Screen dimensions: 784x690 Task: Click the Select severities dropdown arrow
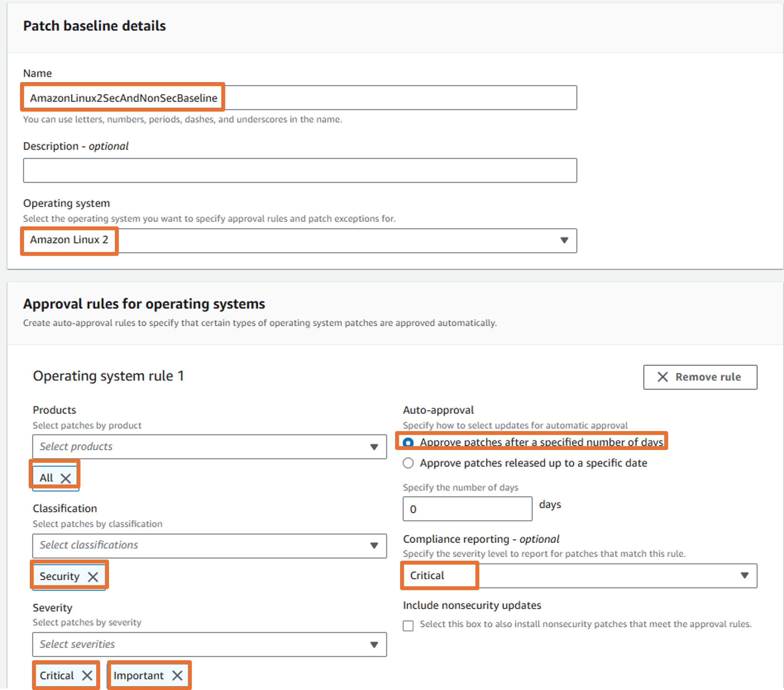click(x=374, y=644)
